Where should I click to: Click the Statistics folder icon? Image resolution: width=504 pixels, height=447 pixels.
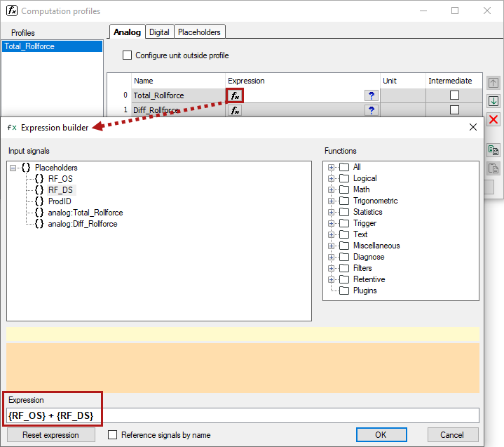pyautogui.click(x=344, y=212)
